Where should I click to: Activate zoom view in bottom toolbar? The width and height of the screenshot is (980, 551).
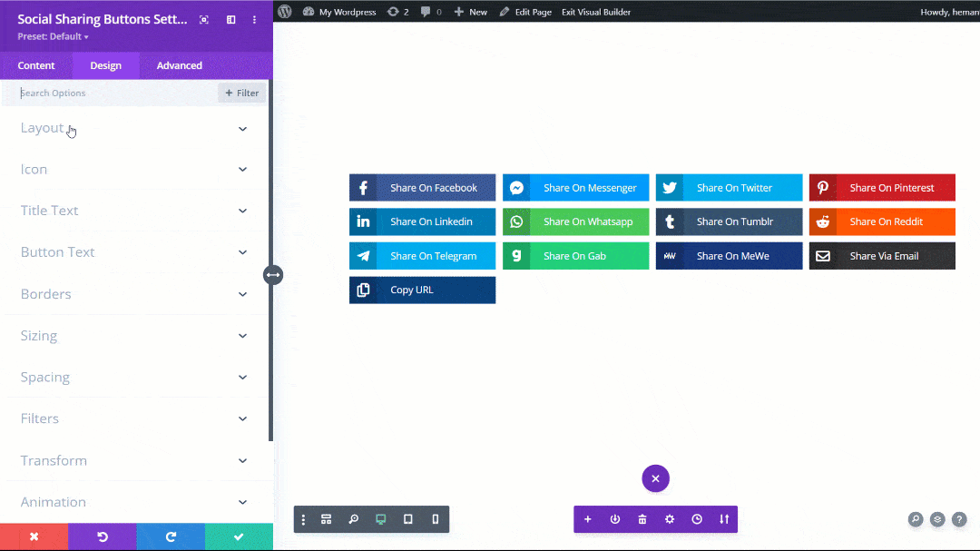point(354,519)
